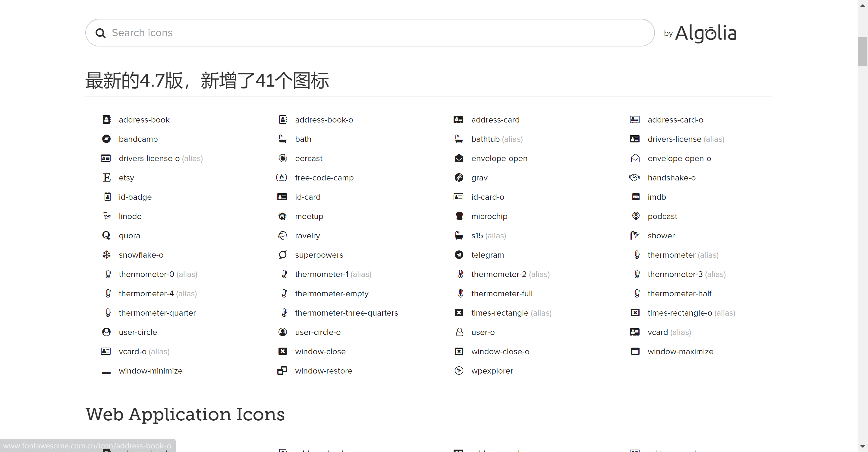
Task: Click the magnifier icon in search bar
Action: coord(100,33)
